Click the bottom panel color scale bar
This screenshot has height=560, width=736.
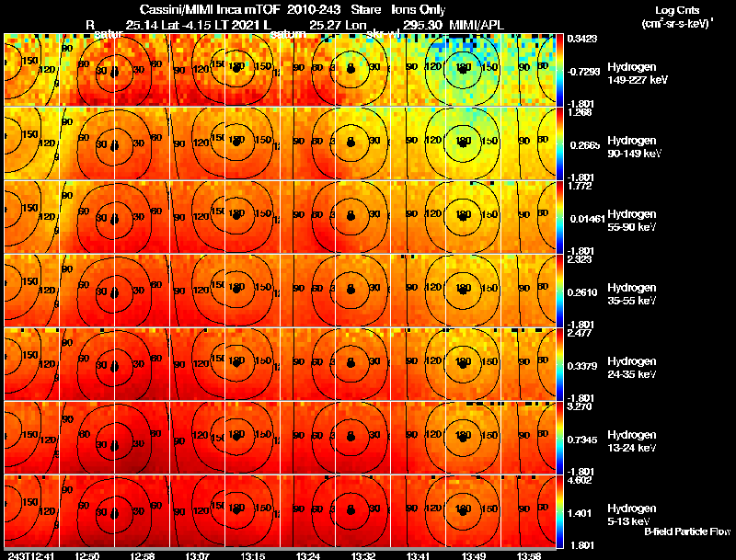(559, 511)
